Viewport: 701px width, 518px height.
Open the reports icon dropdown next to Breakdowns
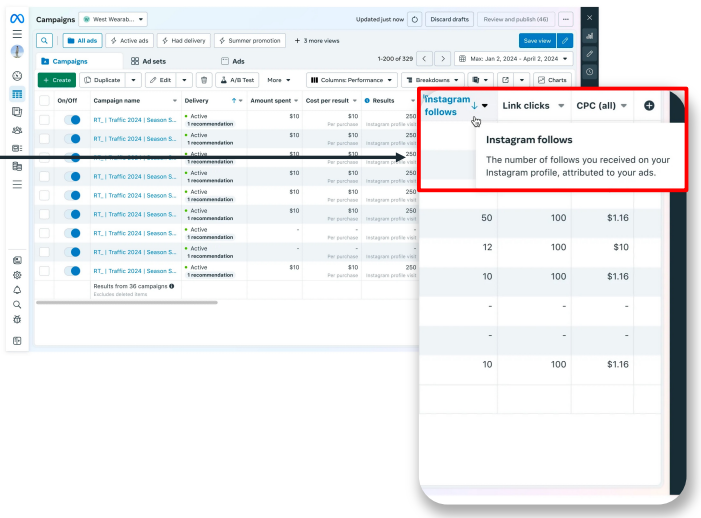[x=481, y=80]
